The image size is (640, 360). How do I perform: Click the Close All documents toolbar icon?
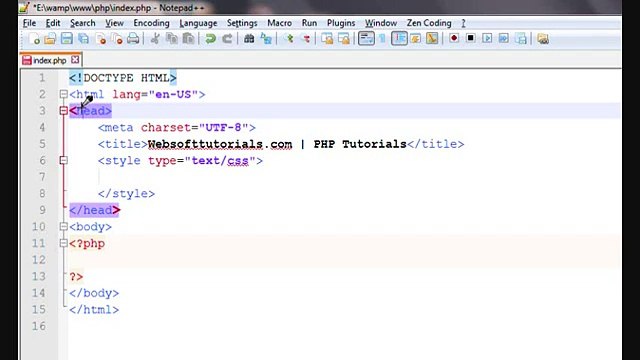pyautogui.click(x=117, y=39)
